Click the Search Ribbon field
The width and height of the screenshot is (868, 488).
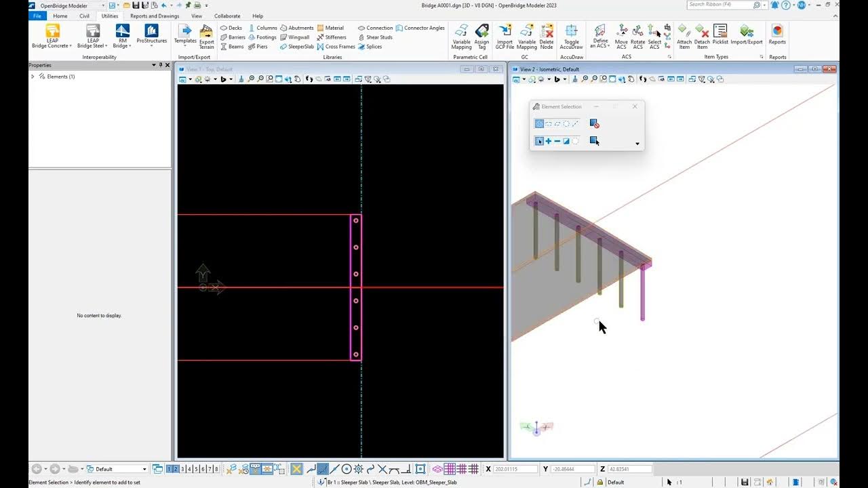pos(720,5)
